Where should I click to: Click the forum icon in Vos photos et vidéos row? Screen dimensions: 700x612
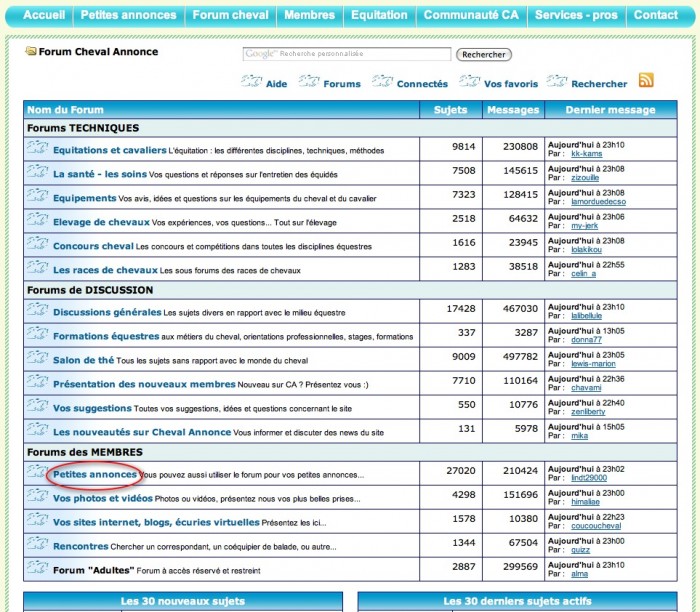coord(37,496)
